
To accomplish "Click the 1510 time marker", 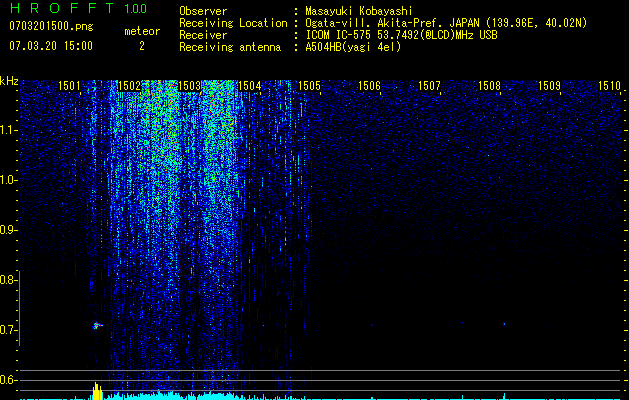I will pyautogui.click(x=609, y=85).
